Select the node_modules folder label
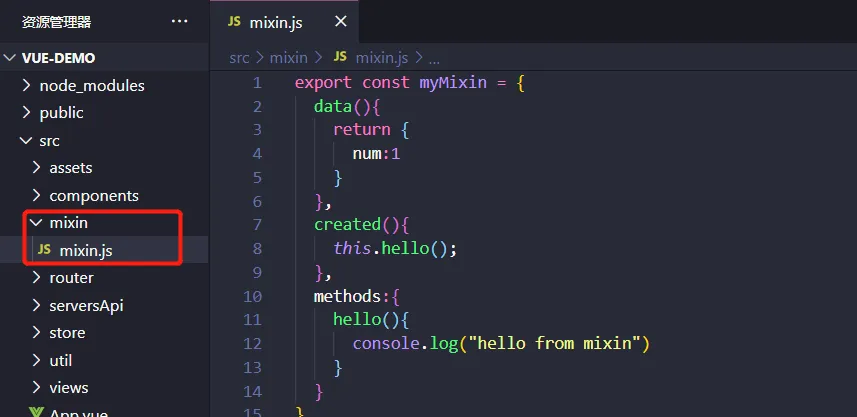The image size is (857, 417). click(x=92, y=86)
